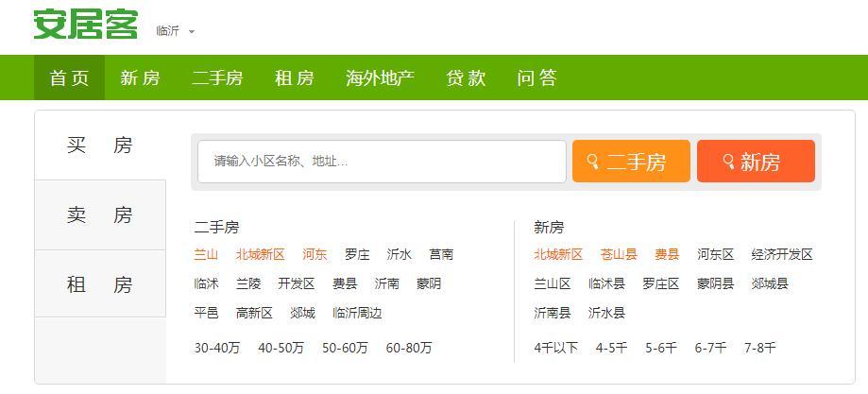Image resolution: width=868 pixels, height=394 pixels.
Task: Click the 安居客 logo
Action: click(x=85, y=25)
